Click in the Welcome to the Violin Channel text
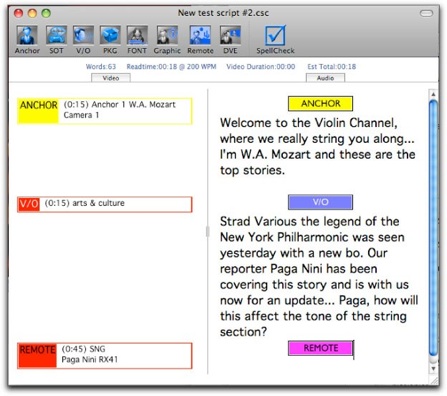 [317, 147]
